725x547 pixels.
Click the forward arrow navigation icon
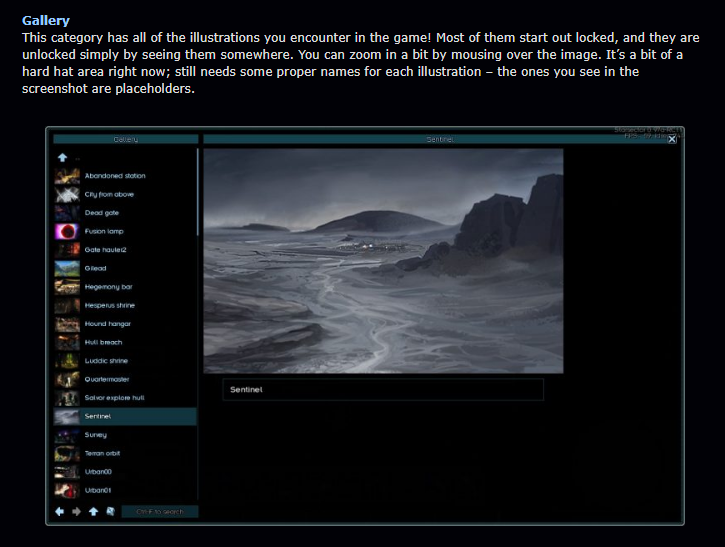pos(76,511)
